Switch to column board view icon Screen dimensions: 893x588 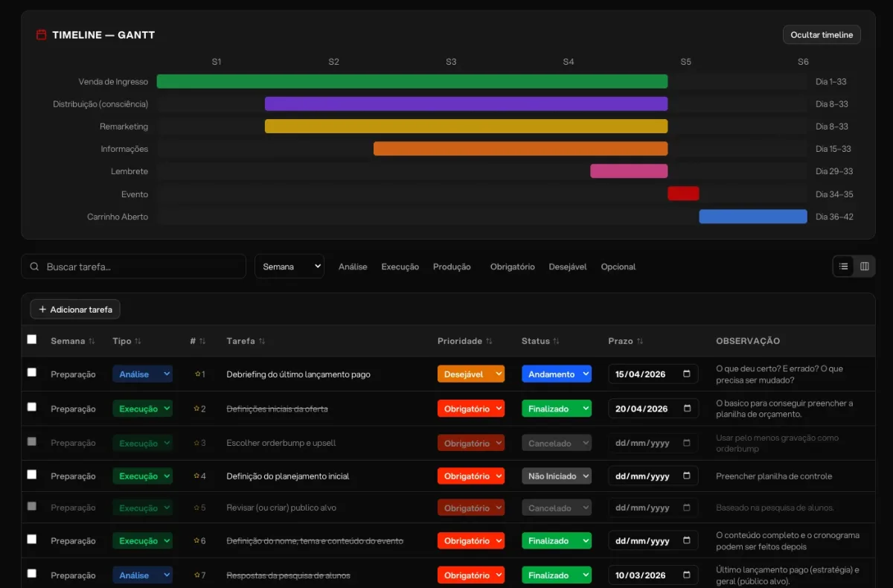tap(865, 266)
